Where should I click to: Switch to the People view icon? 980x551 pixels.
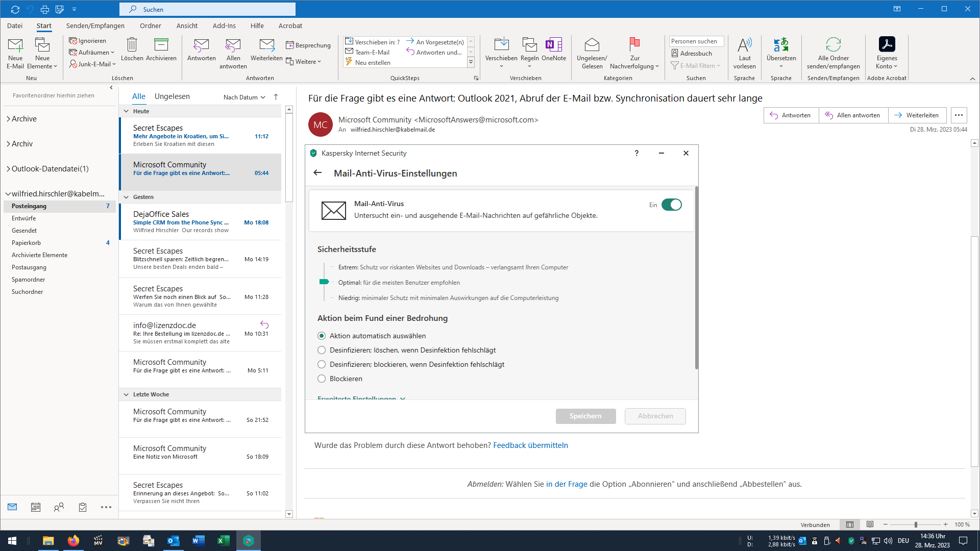pos(59,507)
